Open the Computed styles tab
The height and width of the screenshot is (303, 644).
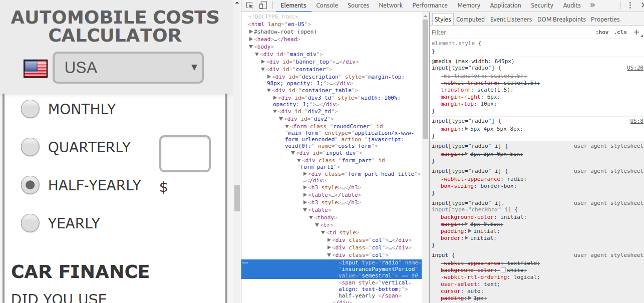[470, 19]
